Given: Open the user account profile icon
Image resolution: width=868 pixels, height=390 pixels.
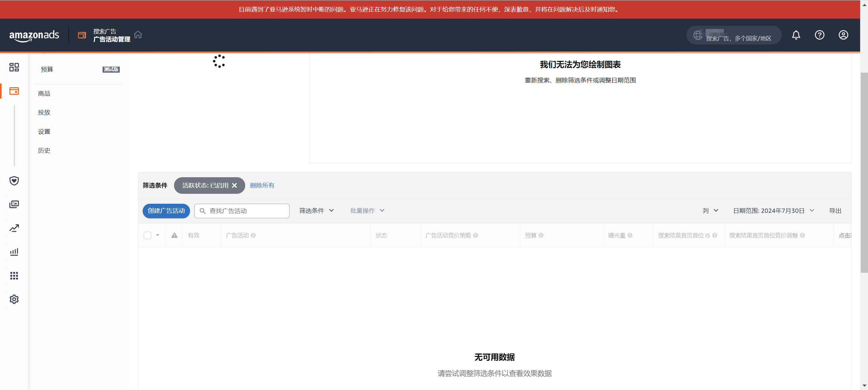Looking at the screenshot, I should (843, 35).
